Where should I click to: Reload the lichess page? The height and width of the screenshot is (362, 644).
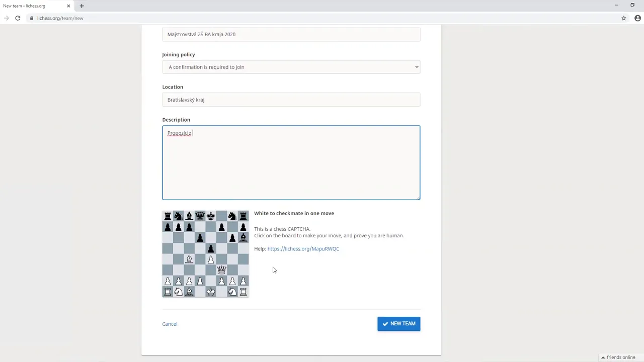[x=18, y=18]
